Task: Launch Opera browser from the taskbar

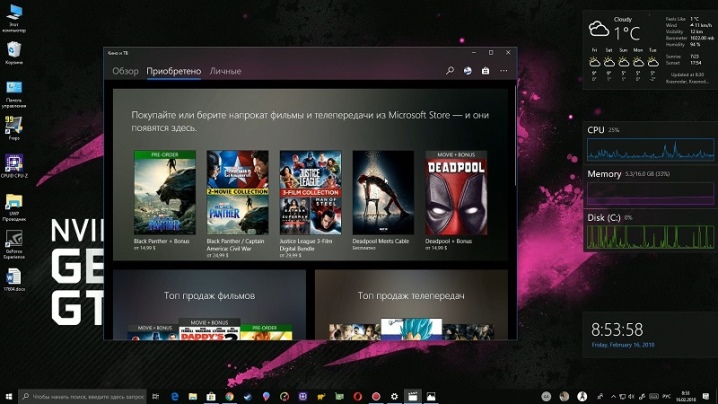Action: click(x=358, y=396)
